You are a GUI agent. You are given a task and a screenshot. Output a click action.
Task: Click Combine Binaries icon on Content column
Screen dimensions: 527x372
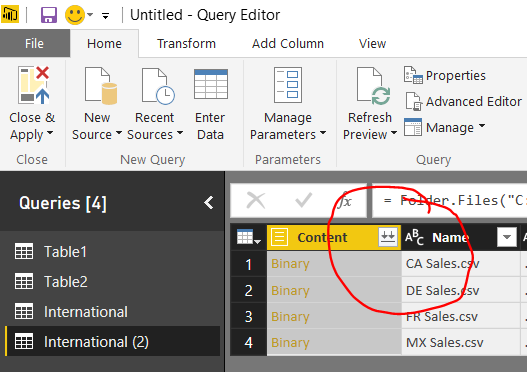[388, 237]
